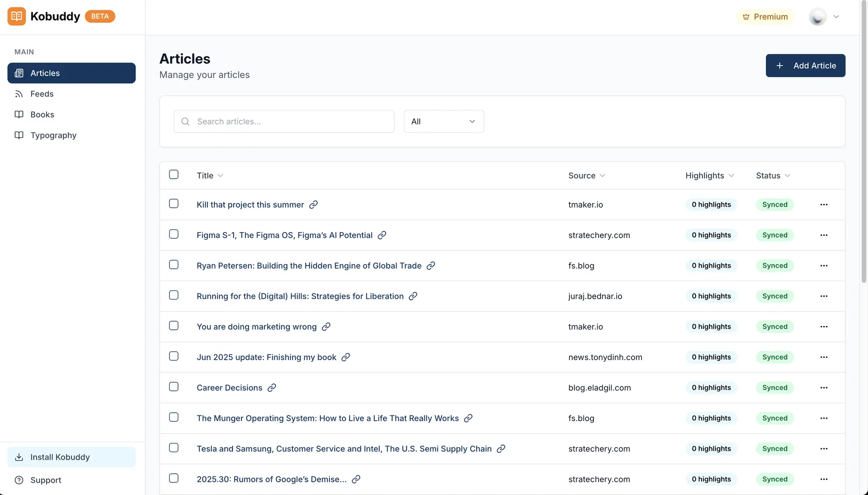
Task: Toggle the select-all checkbox in table header
Action: tap(174, 175)
